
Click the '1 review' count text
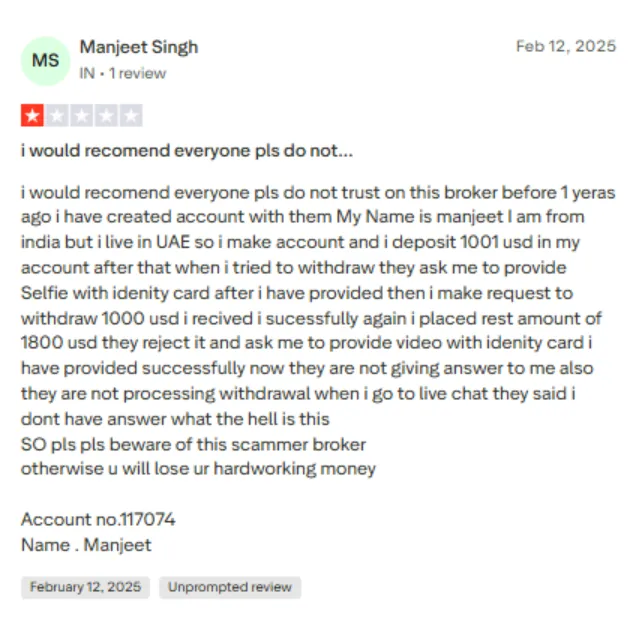(137, 74)
